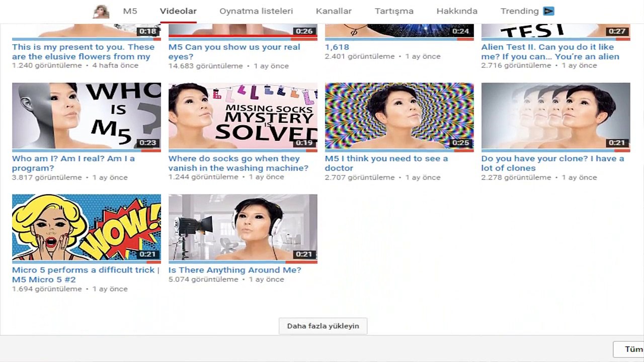Image resolution: width=644 pixels, height=362 pixels.
Task: Click '1.694 görüntüleme' view count text
Action: tap(47, 289)
